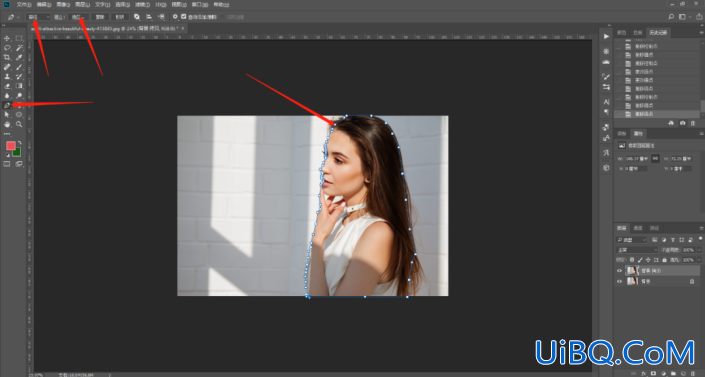
Task: Toggle lock position icon
Action: (648, 260)
